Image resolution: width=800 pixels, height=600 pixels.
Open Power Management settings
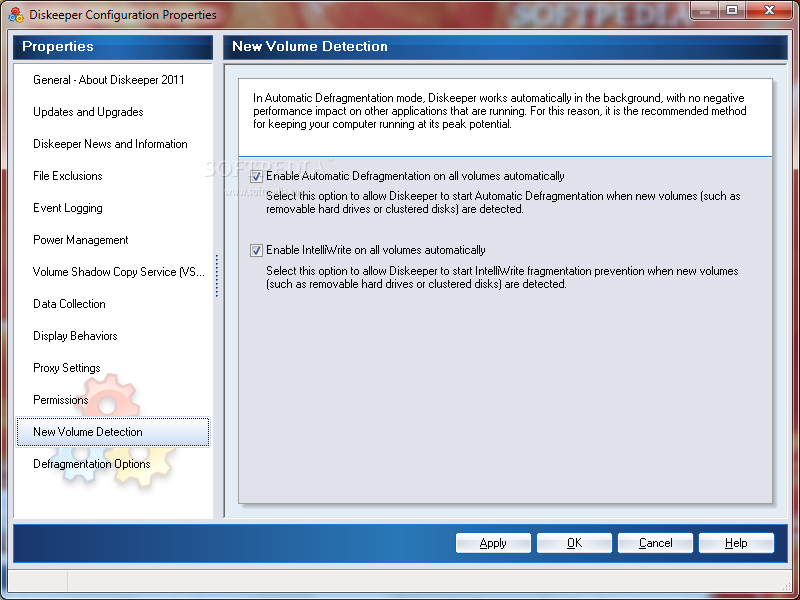(81, 240)
